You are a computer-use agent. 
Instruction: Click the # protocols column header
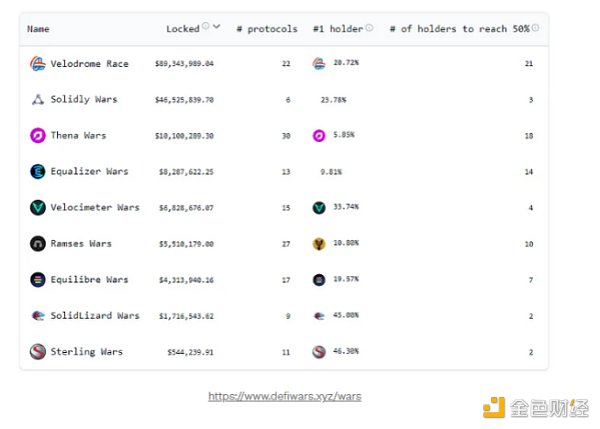click(267, 29)
